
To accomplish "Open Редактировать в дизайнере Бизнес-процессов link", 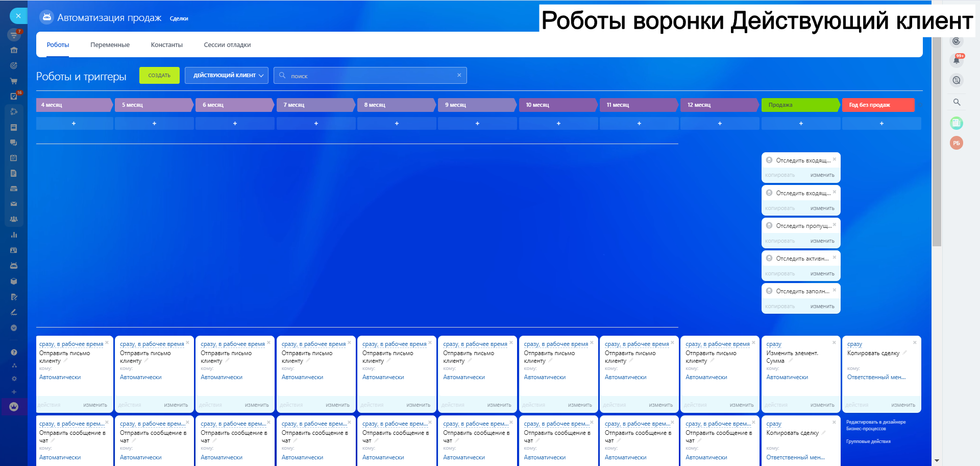I will 876,425.
